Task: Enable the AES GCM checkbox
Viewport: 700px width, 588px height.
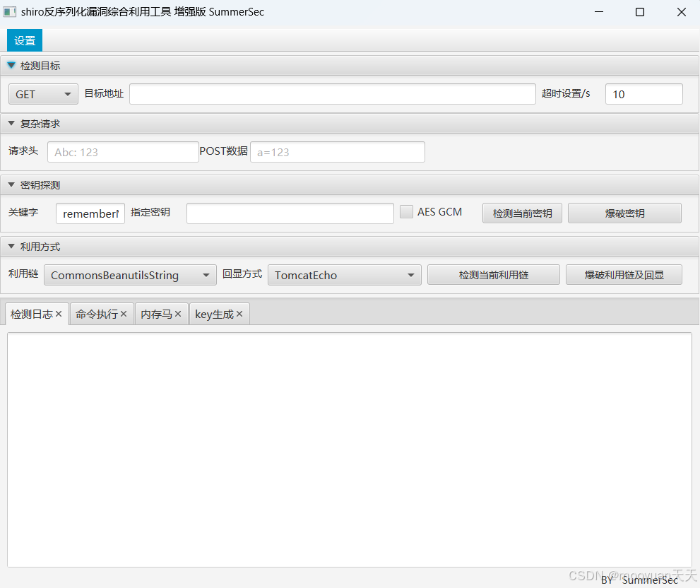Action: pos(406,212)
